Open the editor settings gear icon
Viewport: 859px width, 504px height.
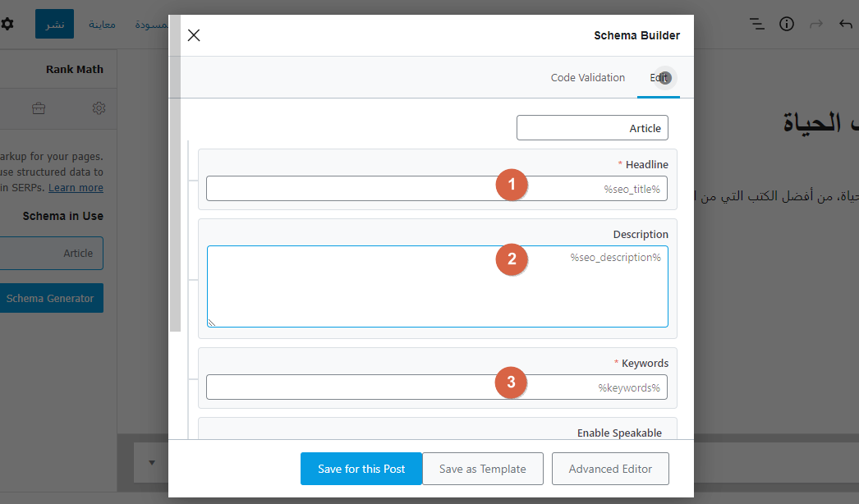[7, 24]
